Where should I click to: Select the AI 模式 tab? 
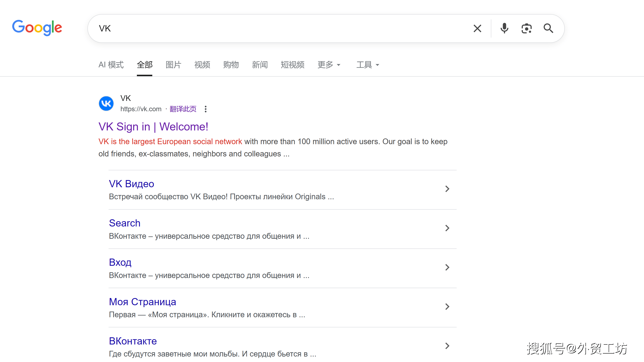click(111, 65)
